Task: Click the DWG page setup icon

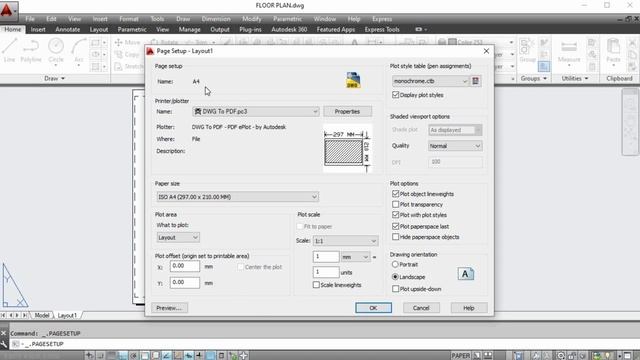Action: (353, 80)
